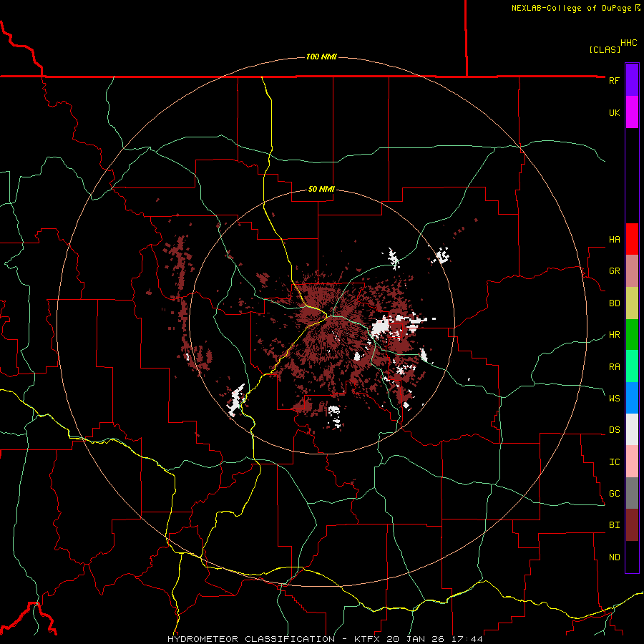Select the BD yellow legend swatch
The height and width of the screenshot is (644, 644).
click(x=632, y=303)
